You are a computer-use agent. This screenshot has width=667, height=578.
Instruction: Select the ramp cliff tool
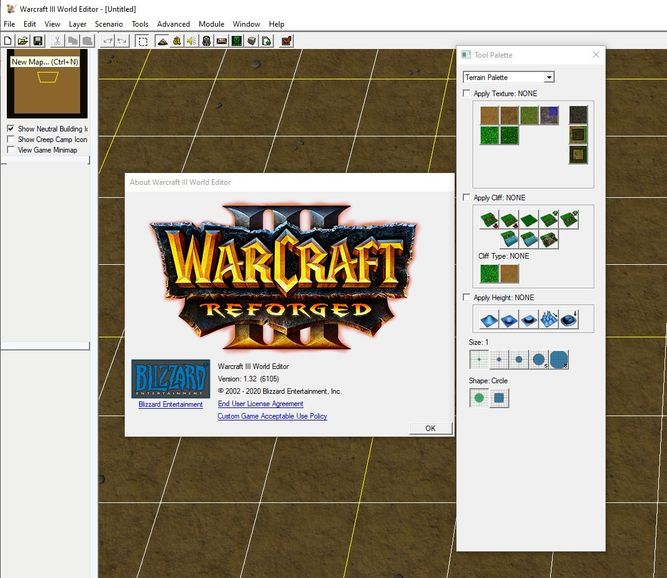pos(549,239)
